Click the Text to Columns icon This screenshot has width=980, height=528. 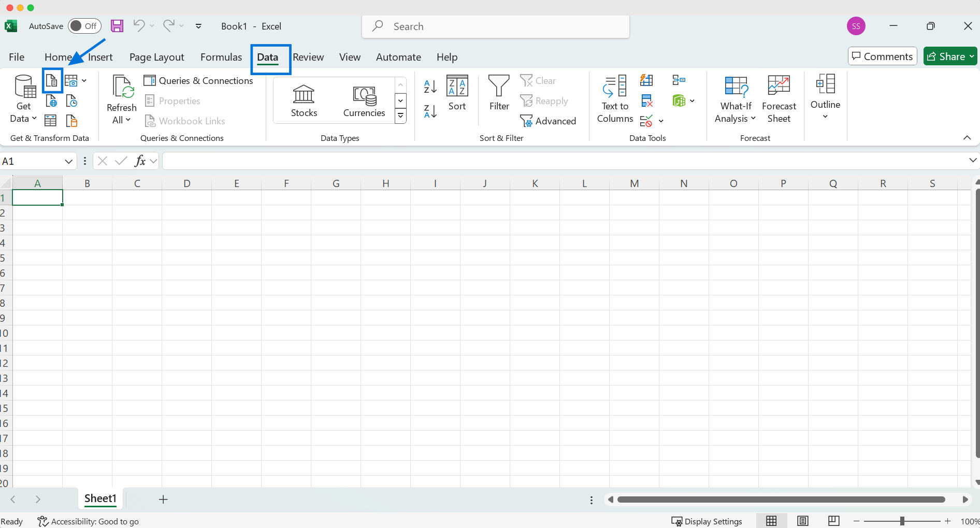(615, 98)
